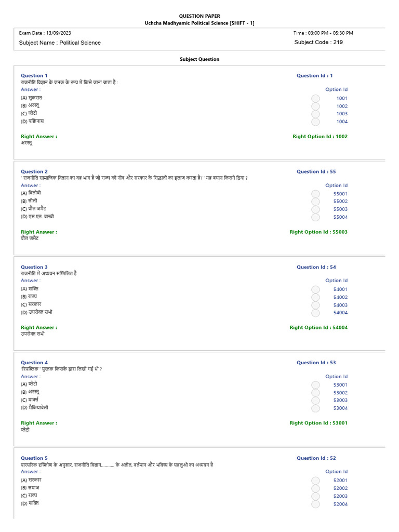Click the Subject Question section heading
This screenshot has width=399, height=532.
point(199,59)
